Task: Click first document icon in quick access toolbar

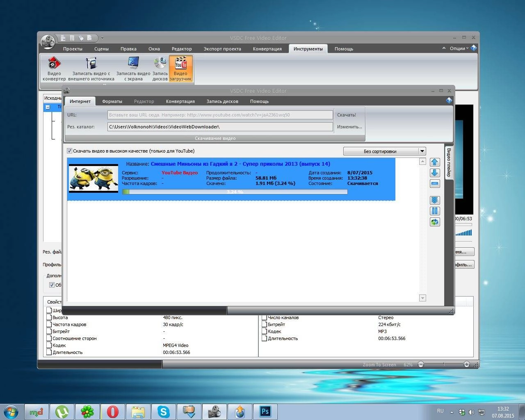Action: point(63,38)
